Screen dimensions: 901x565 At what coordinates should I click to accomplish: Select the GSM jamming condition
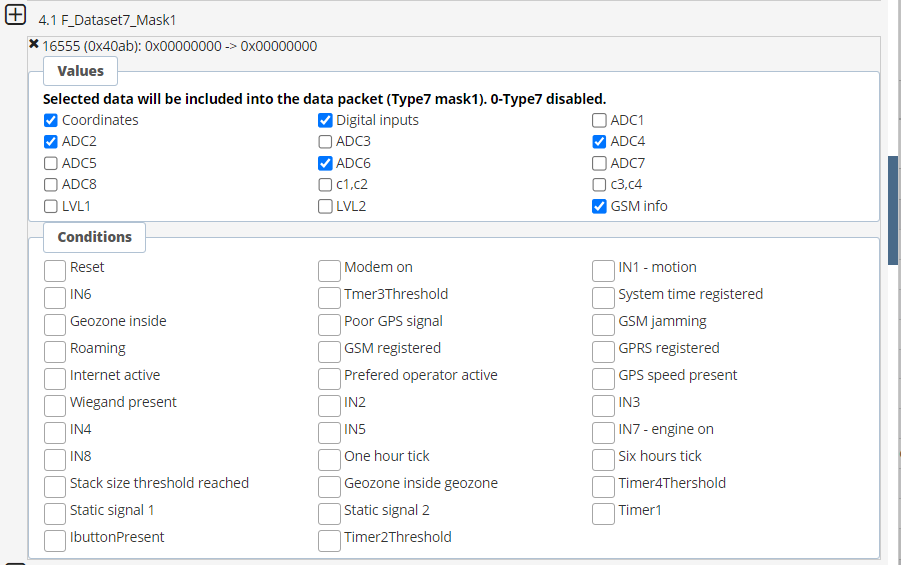pos(603,324)
